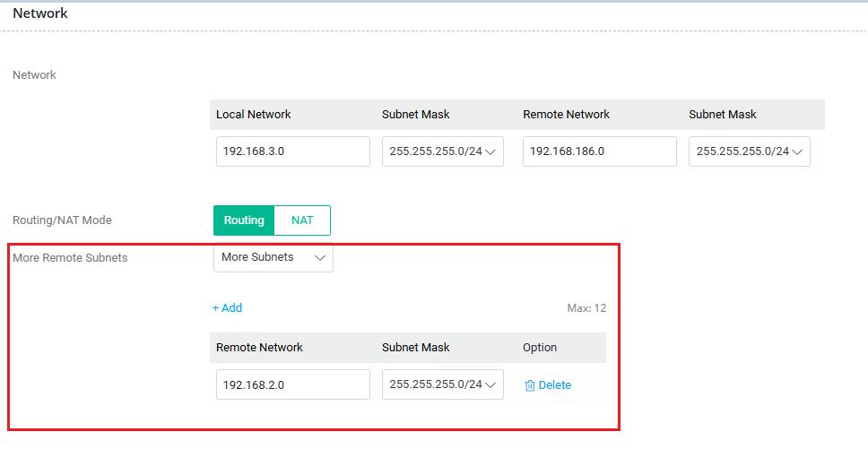Image resolution: width=868 pixels, height=449 pixels.
Task: Click the plus icon before Add
Action: coord(216,308)
